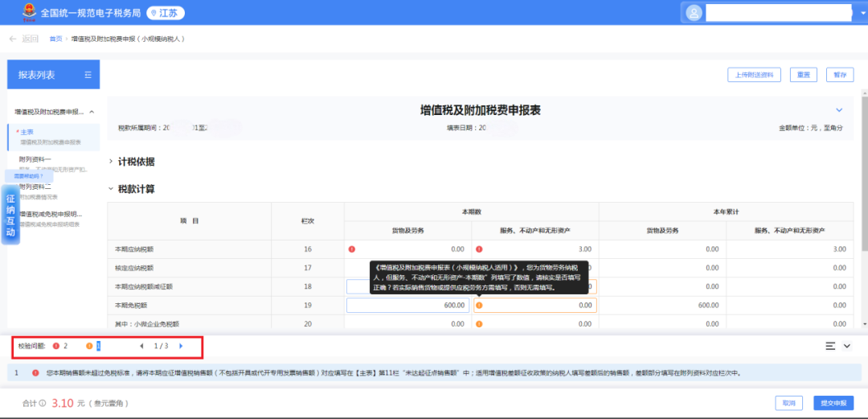This screenshot has height=419, width=868.
Task: Click the 提交申报 button
Action: pos(833,403)
